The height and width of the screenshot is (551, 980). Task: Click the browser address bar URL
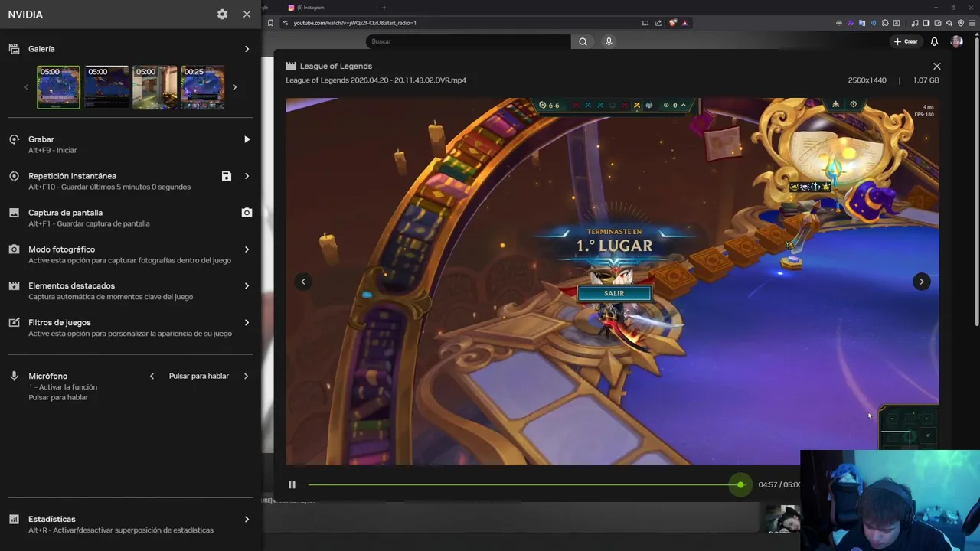point(355,23)
